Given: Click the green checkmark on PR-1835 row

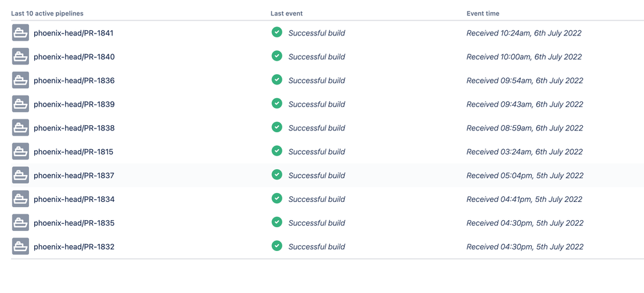Looking at the screenshot, I should (277, 222).
